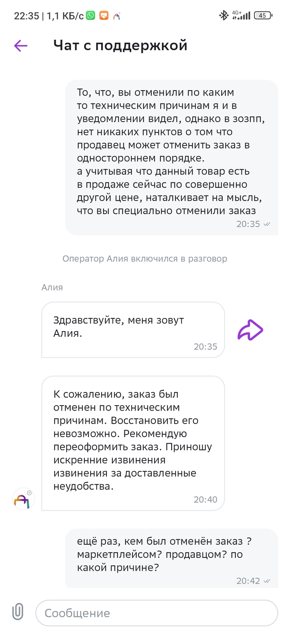
Task: Tap the Здравствуйте, меня зовут Алия message
Action: [x=133, y=329]
